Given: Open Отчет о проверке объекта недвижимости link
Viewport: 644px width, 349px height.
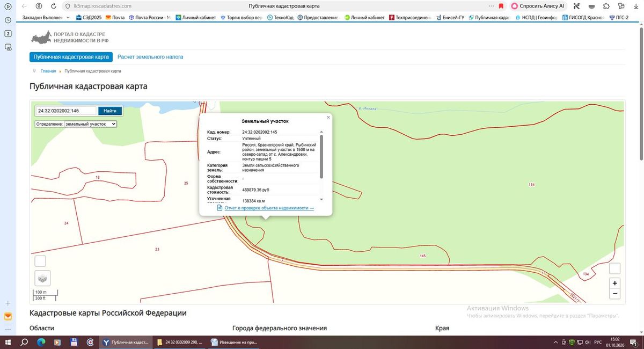Looking at the screenshot, I should pyautogui.click(x=269, y=208).
